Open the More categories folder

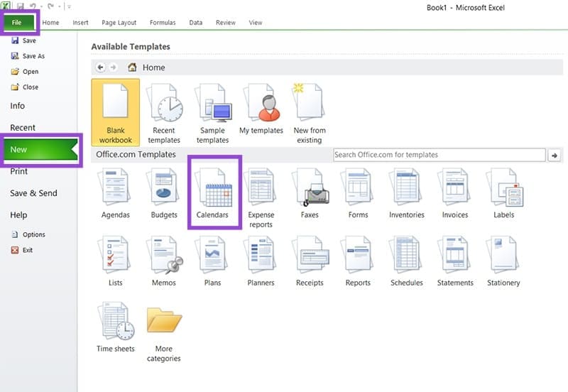[x=164, y=327]
